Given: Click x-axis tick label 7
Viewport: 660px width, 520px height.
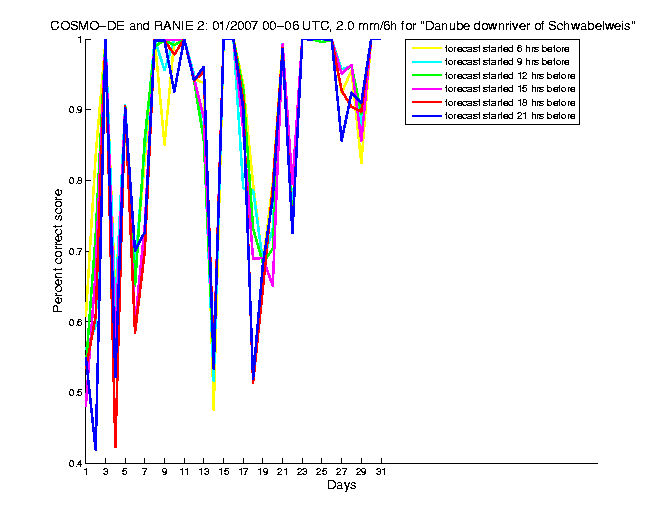Looking at the screenshot, I should pos(144,472).
